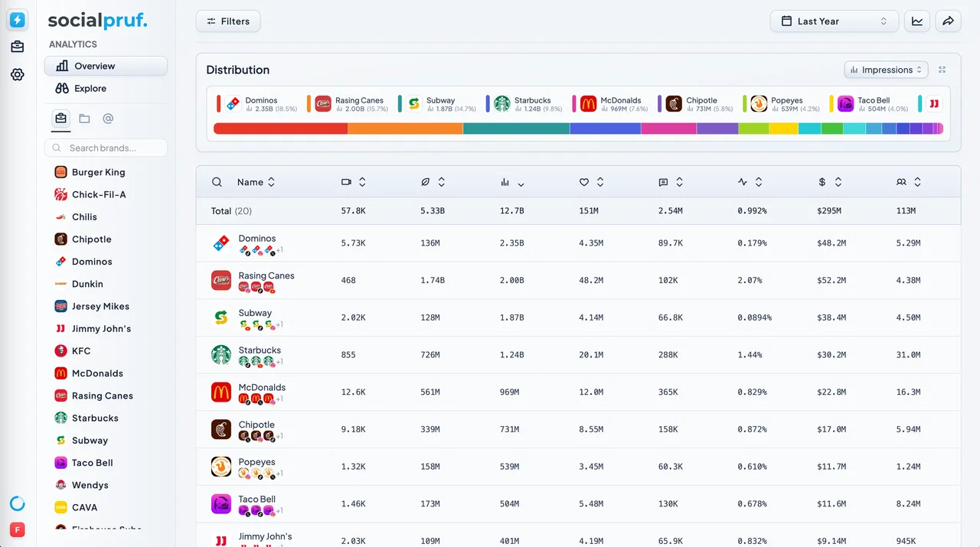Click the McDonalds sidebar logo icon

60,373
